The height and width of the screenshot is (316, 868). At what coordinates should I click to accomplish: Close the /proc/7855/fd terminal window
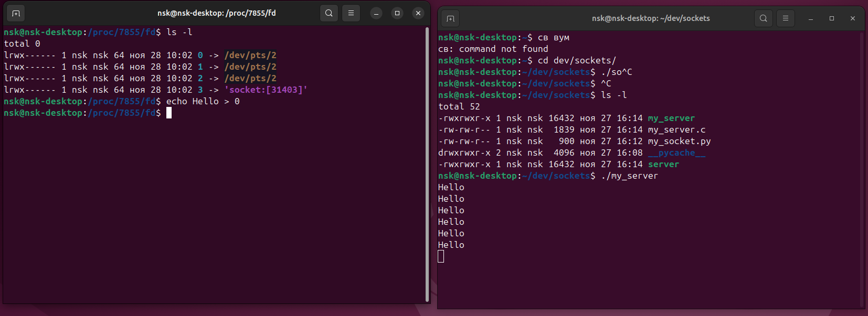[418, 13]
